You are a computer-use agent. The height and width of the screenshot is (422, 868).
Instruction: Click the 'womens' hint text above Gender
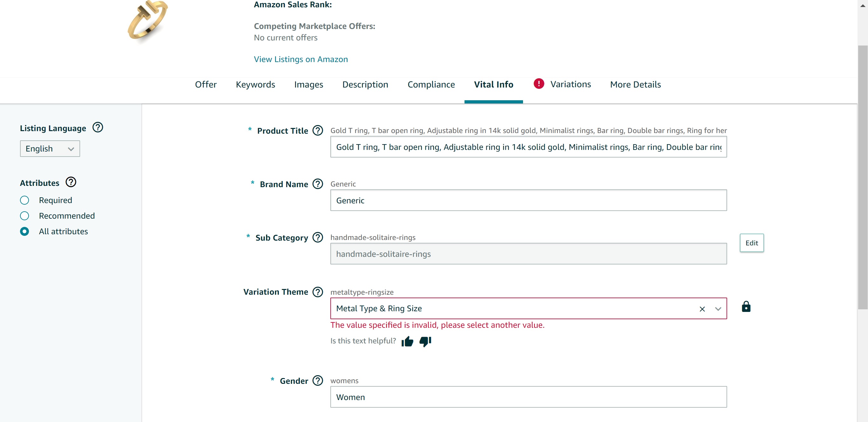(344, 381)
